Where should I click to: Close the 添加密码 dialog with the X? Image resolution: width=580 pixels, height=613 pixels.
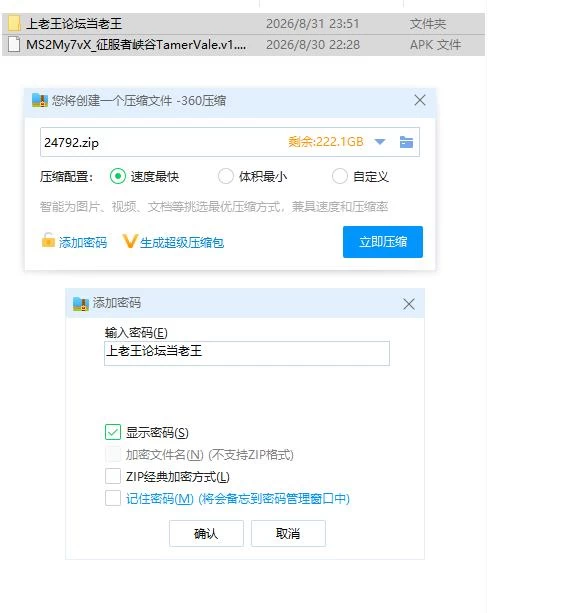(x=409, y=304)
